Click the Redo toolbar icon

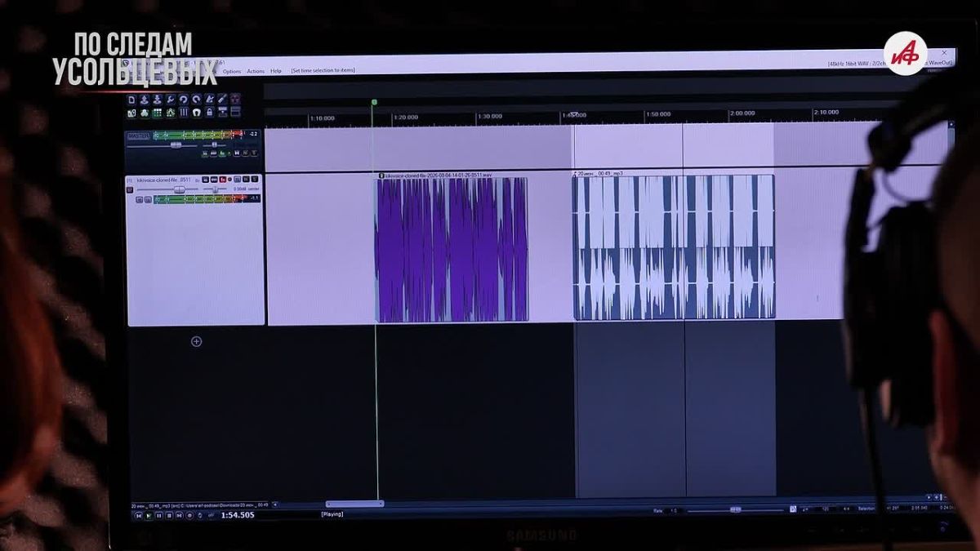(x=197, y=100)
